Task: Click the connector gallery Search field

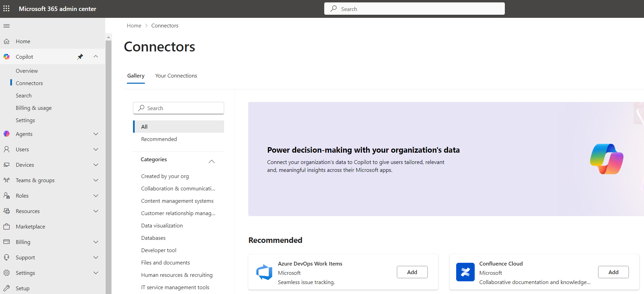Action: tap(179, 108)
